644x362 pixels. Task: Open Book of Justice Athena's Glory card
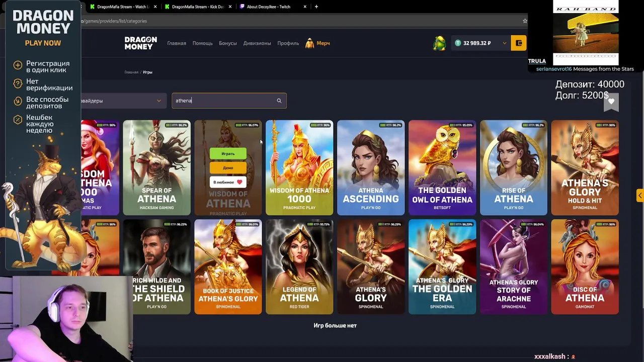228,267
